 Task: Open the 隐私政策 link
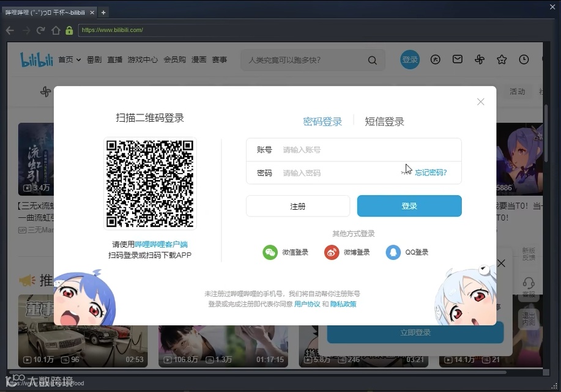343,304
